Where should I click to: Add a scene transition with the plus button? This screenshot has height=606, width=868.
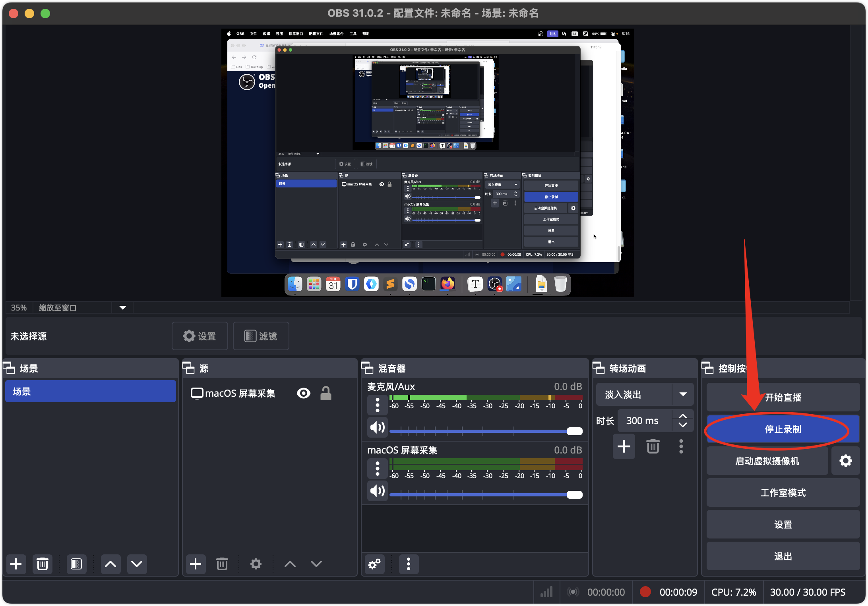tap(624, 446)
